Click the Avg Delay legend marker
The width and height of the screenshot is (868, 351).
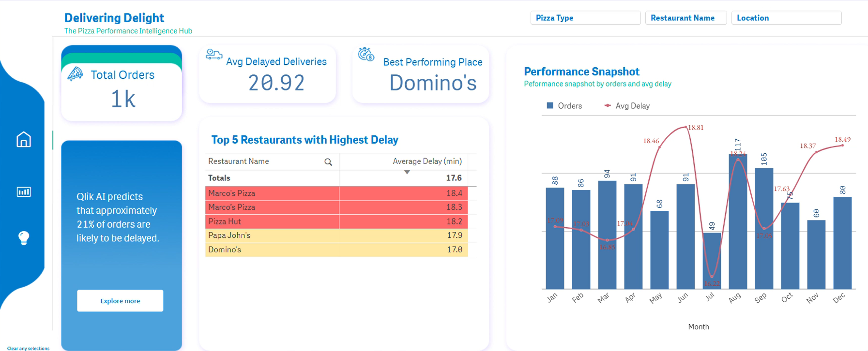608,105
